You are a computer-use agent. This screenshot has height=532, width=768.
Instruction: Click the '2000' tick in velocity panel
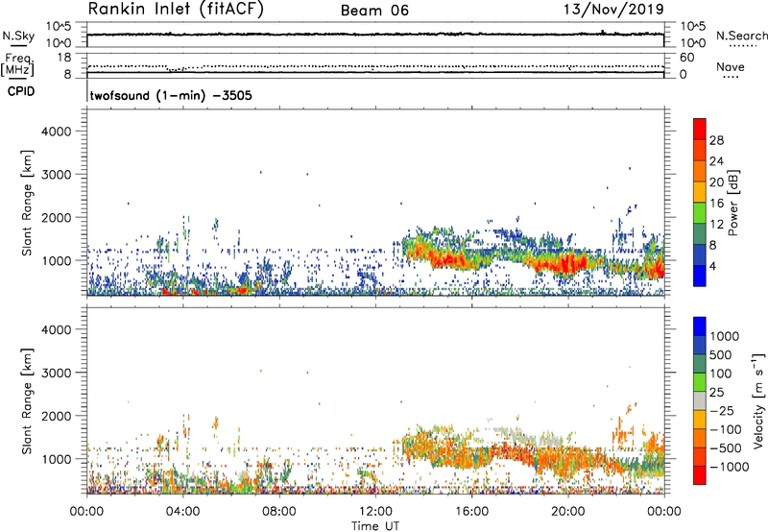pos(56,416)
